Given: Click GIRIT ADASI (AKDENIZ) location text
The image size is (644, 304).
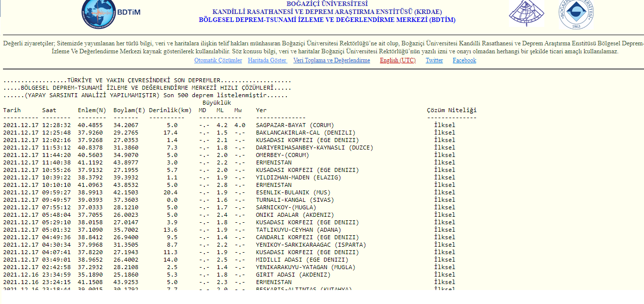Looking at the screenshot, I should pyautogui.click(x=293, y=275).
